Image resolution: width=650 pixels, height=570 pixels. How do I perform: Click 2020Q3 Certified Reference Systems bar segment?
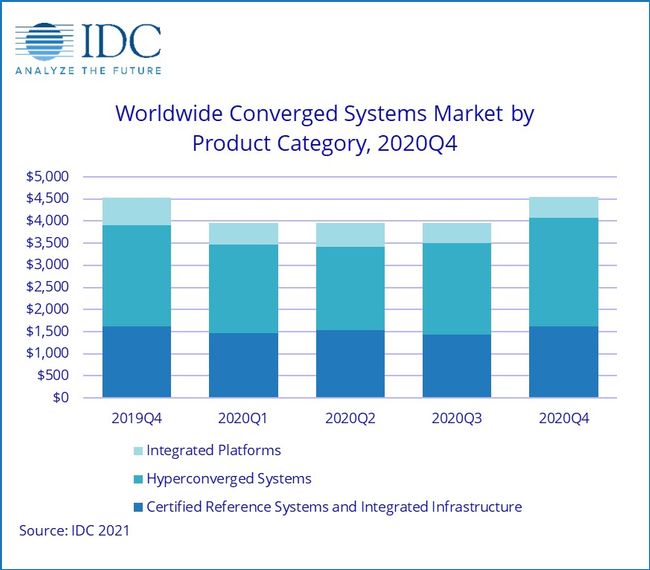click(x=457, y=366)
